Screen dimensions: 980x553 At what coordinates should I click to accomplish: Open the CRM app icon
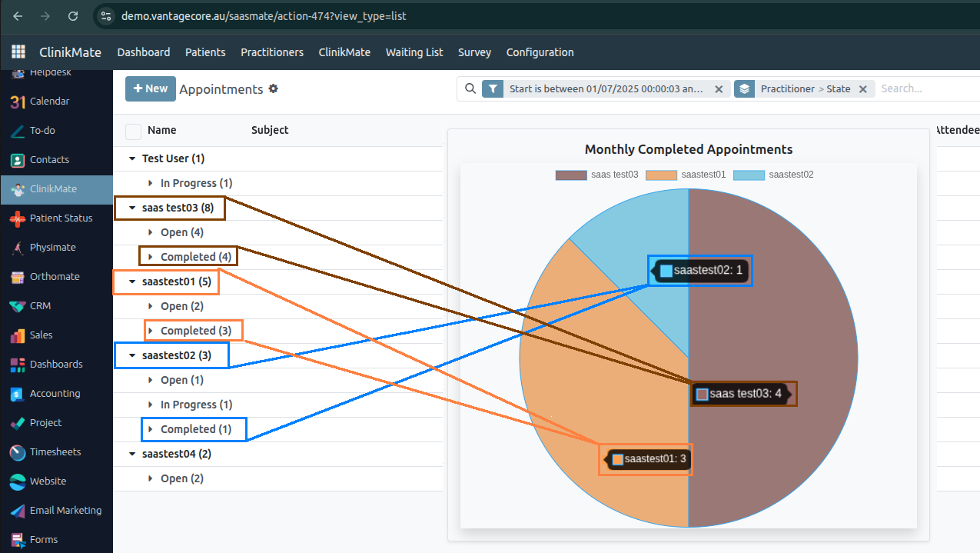click(x=18, y=306)
